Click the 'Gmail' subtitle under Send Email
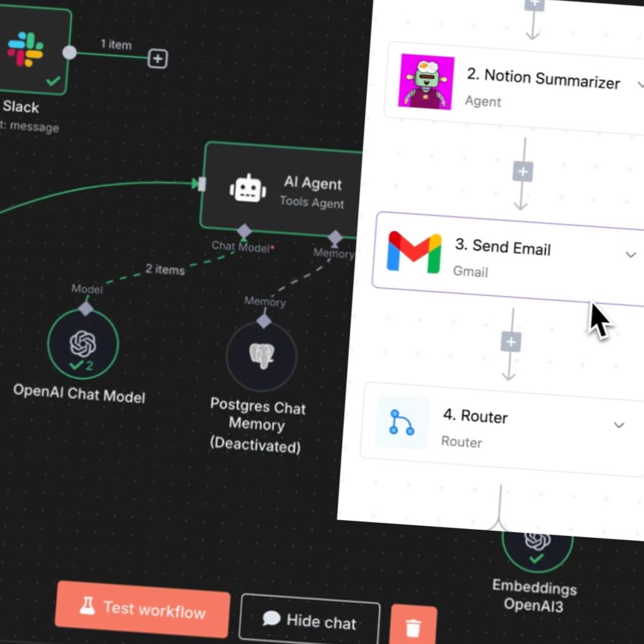This screenshot has width=644, height=644. [470, 271]
